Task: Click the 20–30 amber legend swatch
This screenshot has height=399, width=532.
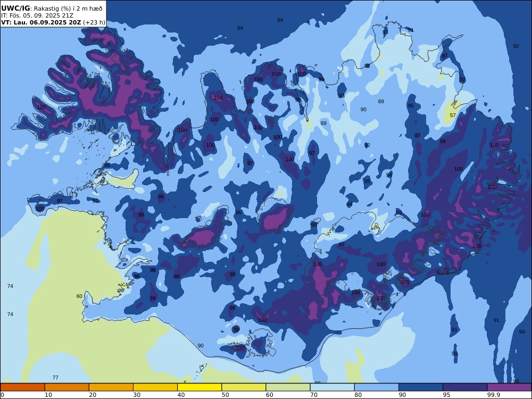Action: pos(111,387)
